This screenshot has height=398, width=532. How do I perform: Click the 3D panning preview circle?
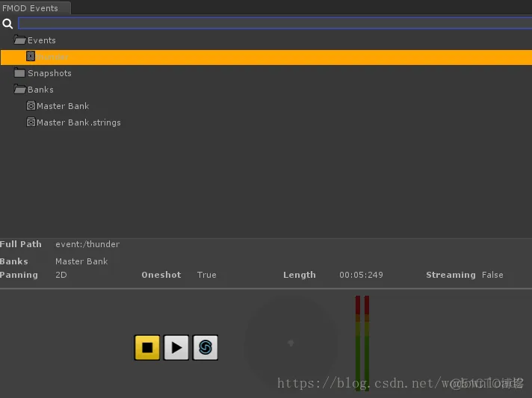tap(291, 343)
